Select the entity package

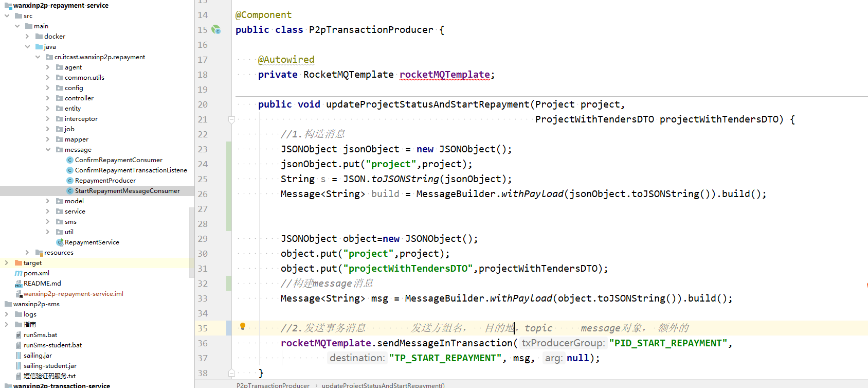coord(73,109)
